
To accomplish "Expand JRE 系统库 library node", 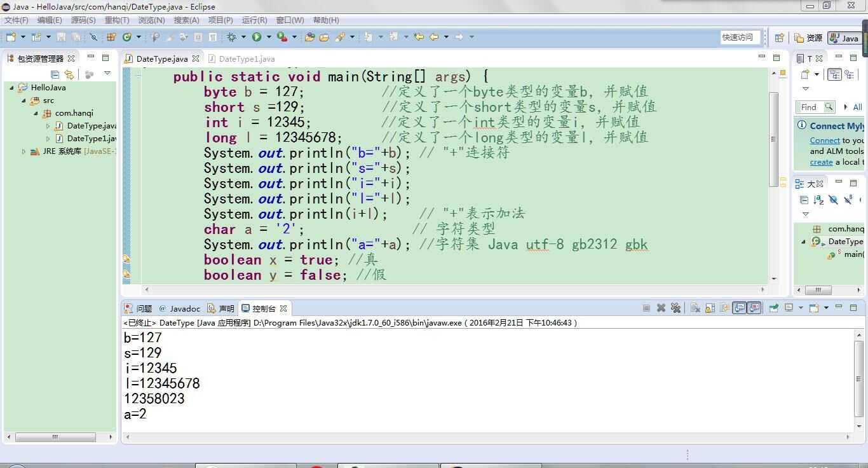I will click(x=24, y=151).
